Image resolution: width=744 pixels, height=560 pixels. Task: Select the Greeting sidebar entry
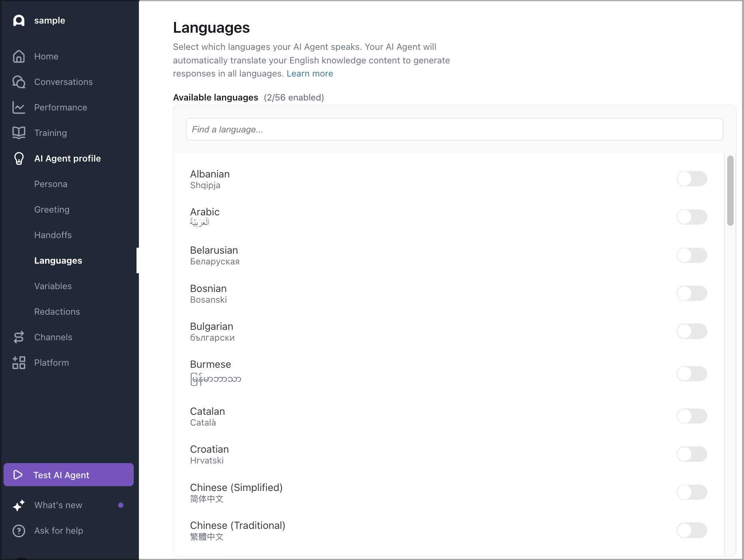(x=51, y=209)
